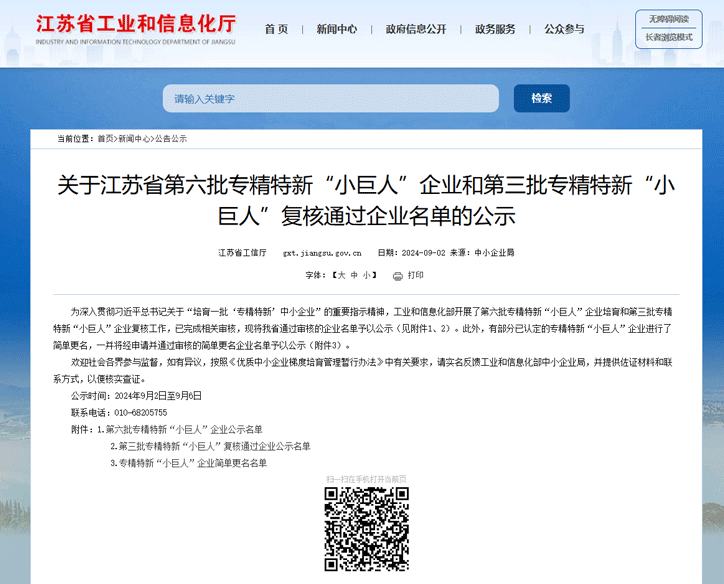Open the 政府信息公开 menu item
The image size is (724, 584).
coord(416,29)
